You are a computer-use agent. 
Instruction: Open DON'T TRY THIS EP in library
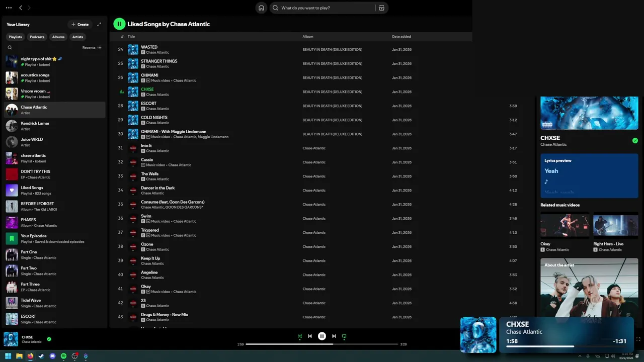(x=55, y=174)
